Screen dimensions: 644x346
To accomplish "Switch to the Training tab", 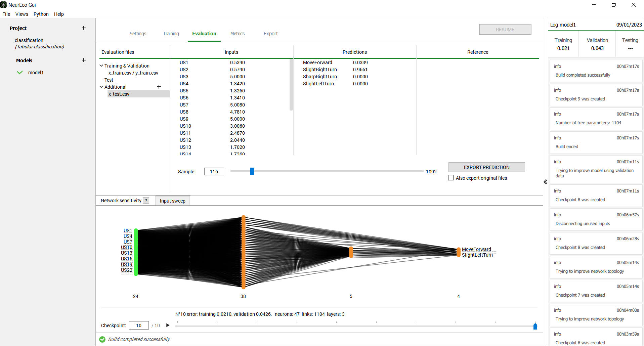I will coord(171,34).
